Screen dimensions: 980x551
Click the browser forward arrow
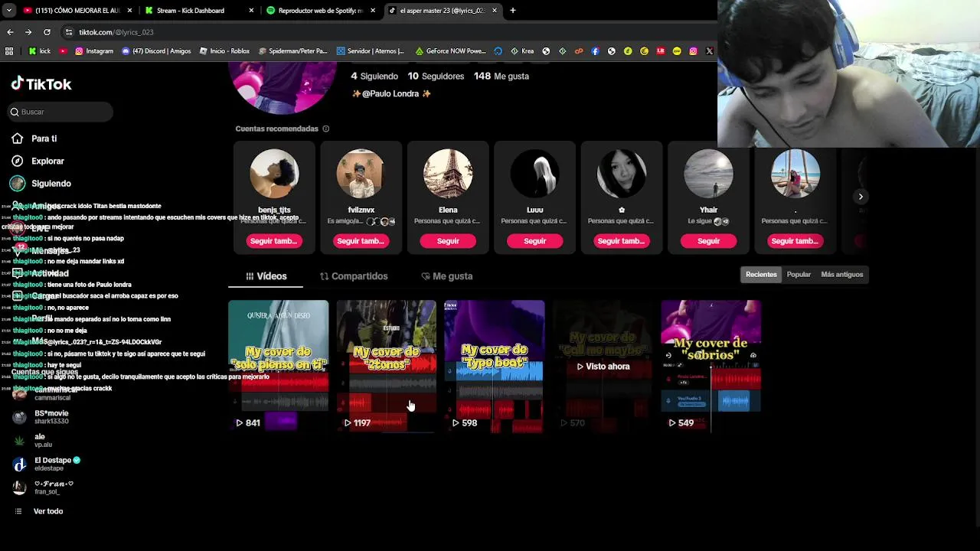28,32
